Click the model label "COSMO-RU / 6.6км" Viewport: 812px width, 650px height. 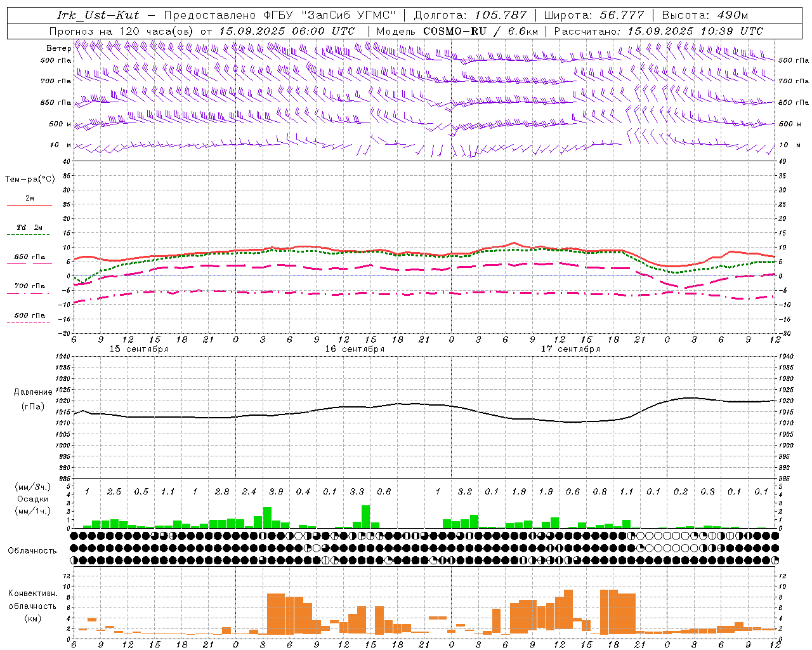click(x=480, y=30)
